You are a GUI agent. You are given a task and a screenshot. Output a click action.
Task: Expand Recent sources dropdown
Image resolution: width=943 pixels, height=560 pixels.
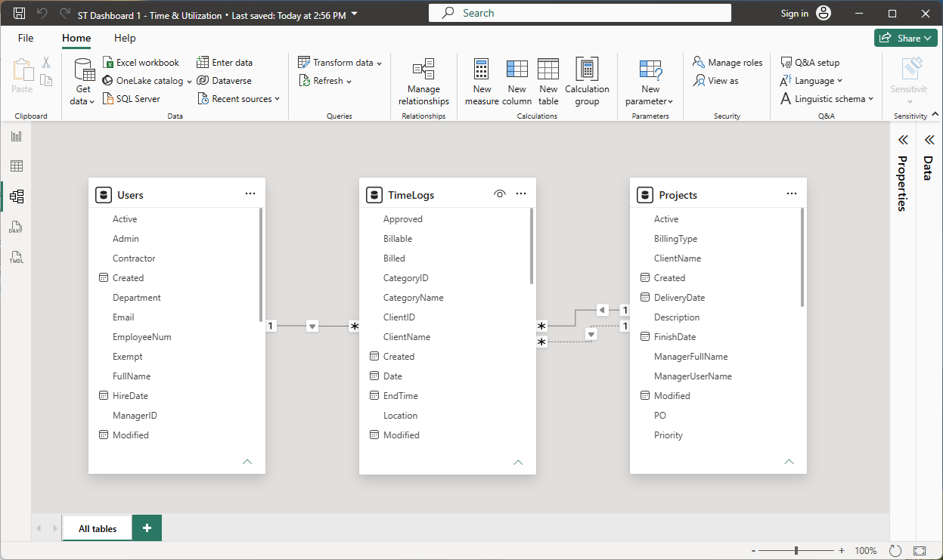coord(277,99)
